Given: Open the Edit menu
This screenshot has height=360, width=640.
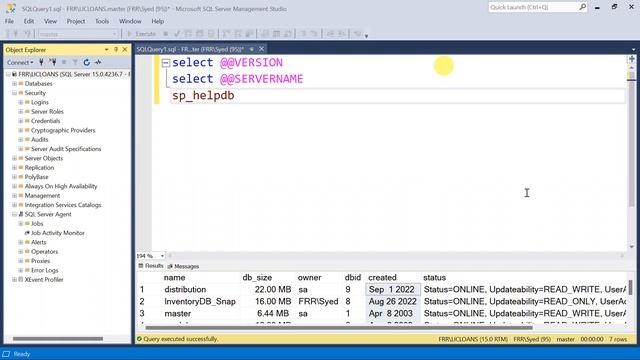Looking at the screenshot, I should tap(29, 21).
